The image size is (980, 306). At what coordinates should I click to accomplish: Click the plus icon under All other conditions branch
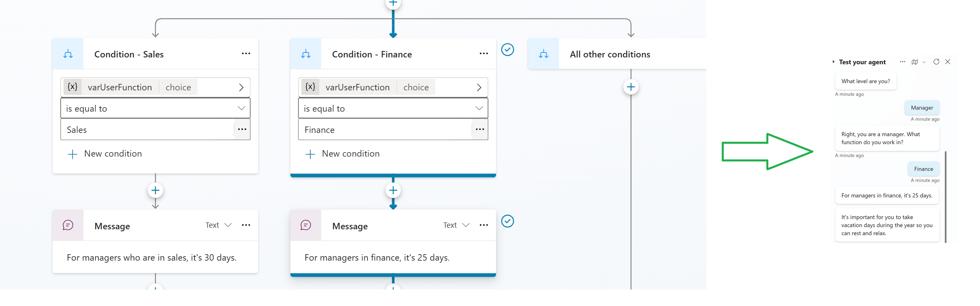pyautogui.click(x=631, y=87)
